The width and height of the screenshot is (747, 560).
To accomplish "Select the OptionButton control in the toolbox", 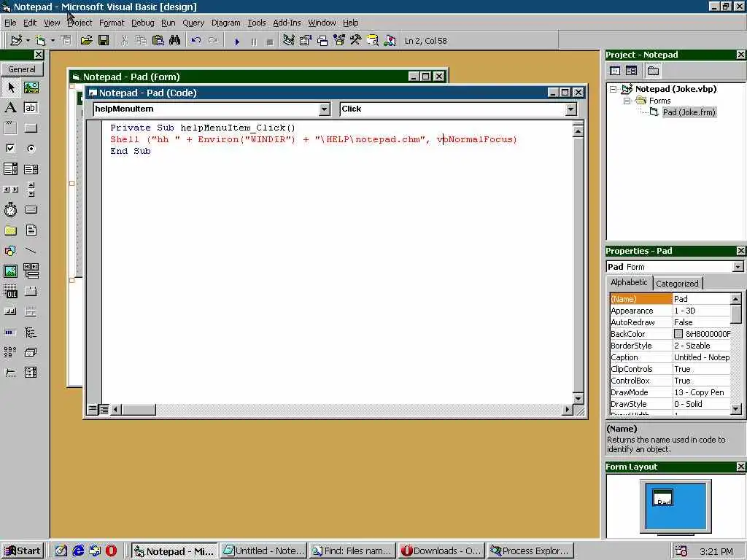I will (x=31, y=149).
